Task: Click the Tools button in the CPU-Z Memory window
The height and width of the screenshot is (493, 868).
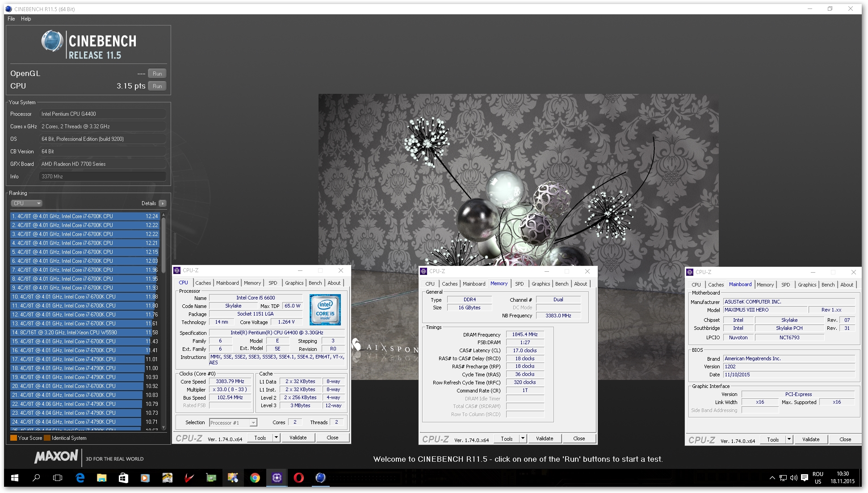Action: tap(507, 438)
